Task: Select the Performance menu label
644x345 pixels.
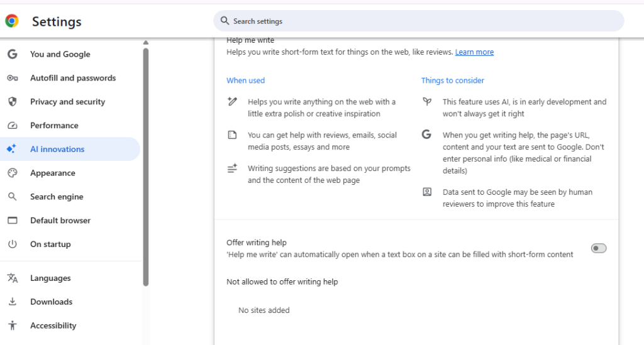Action: tap(54, 126)
